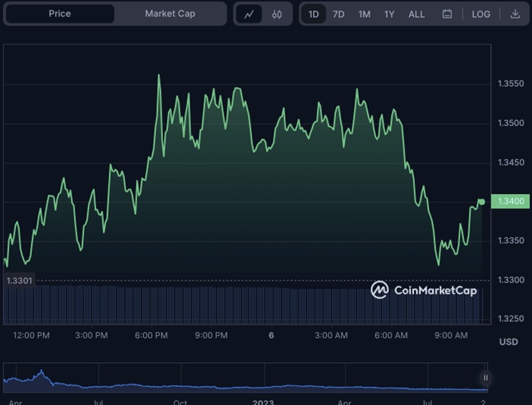Open the calendar date picker icon
The width and height of the screenshot is (532, 405).
(447, 14)
